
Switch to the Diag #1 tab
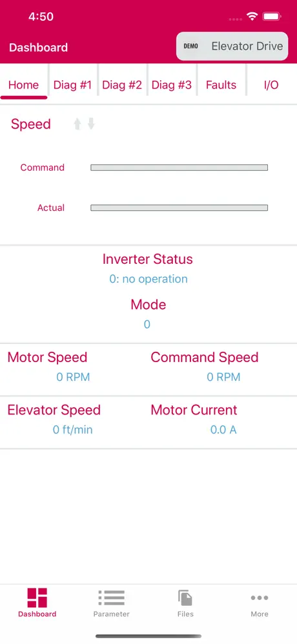72,85
